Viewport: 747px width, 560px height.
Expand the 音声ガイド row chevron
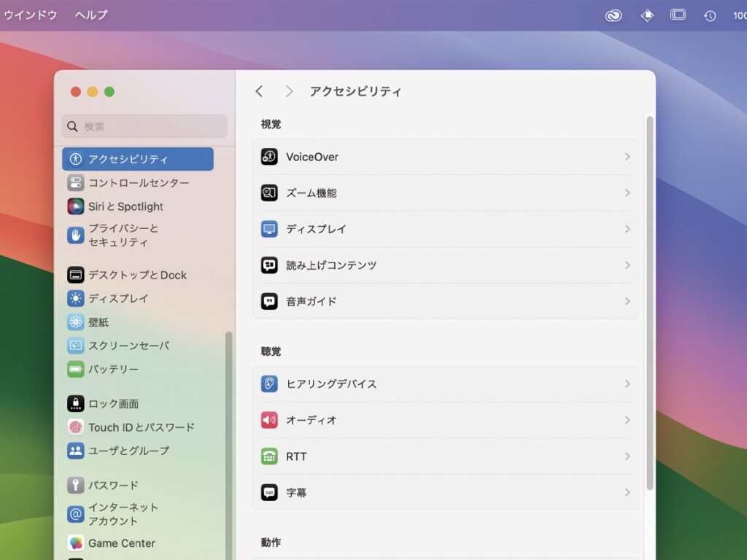(627, 301)
